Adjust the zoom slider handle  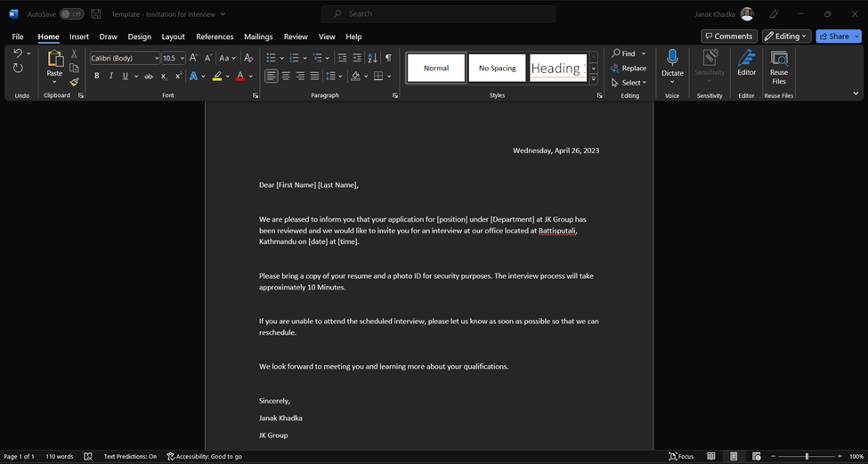coord(807,456)
